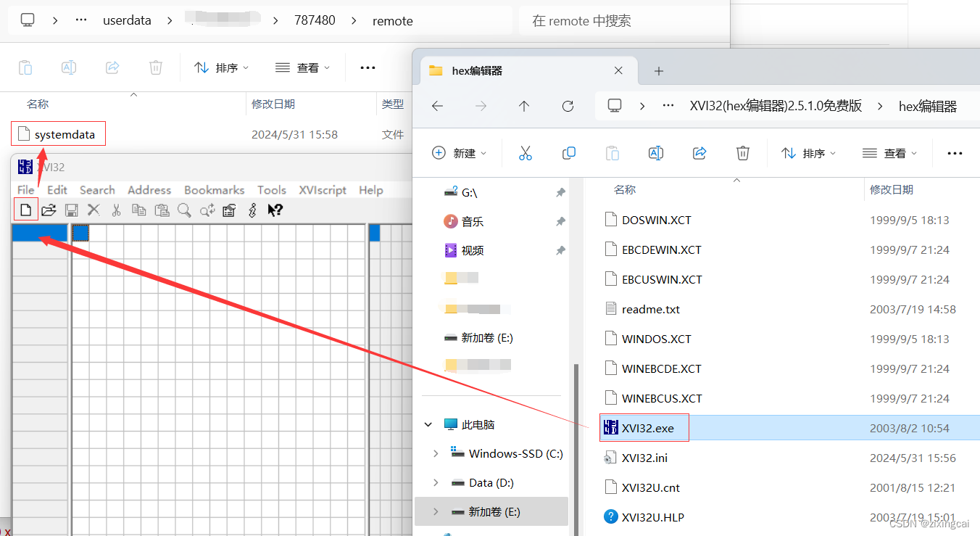This screenshot has width=980, height=536.
Task: Expand 新加卷 (E:) node under 此电脑
Action: click(436, 511)
